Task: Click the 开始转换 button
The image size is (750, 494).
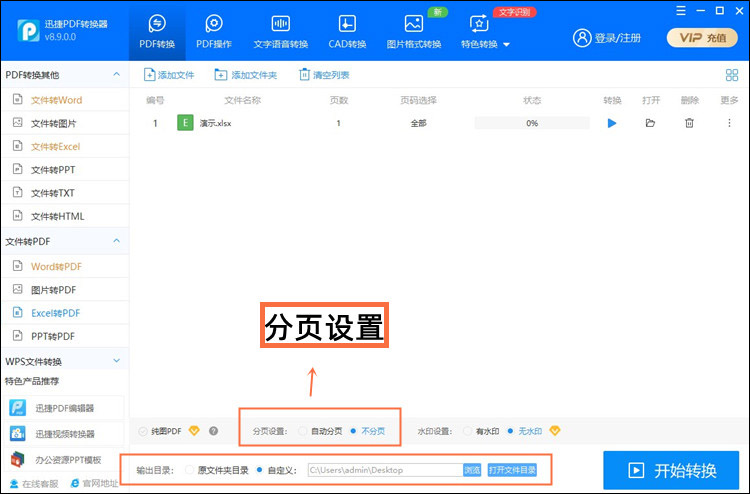Action: [672, 470]
